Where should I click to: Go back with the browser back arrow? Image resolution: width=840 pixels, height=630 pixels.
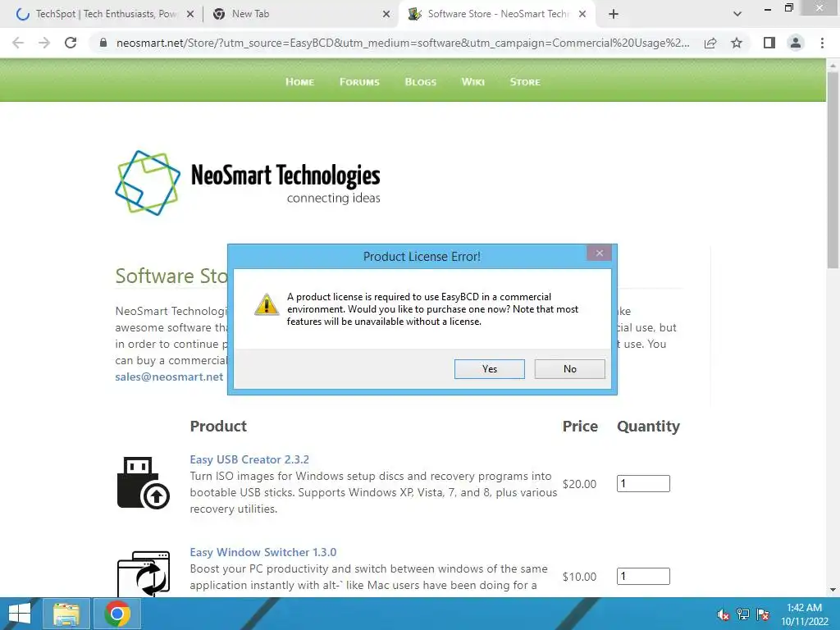coord(18,43)
